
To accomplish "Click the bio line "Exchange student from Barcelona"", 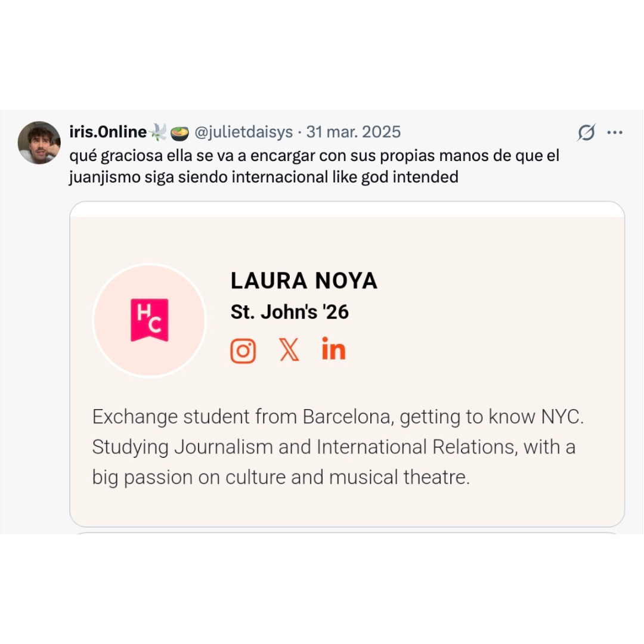I will pyautogui.click(x=338, y=417).
